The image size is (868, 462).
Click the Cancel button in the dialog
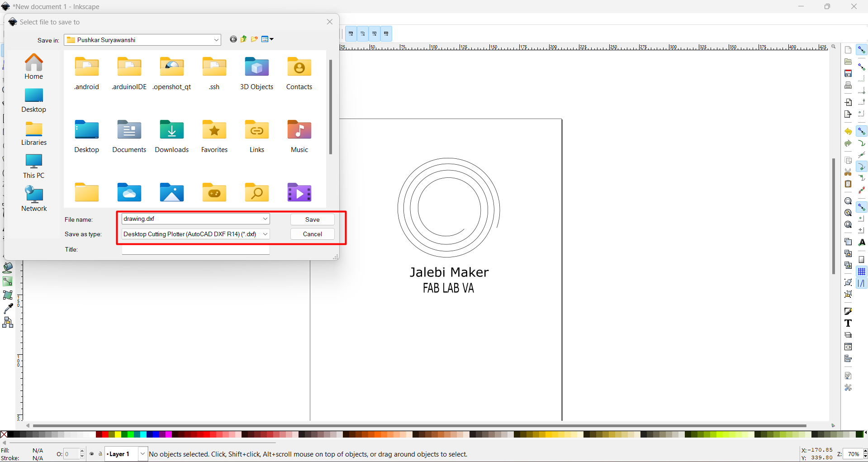(313, 234)
